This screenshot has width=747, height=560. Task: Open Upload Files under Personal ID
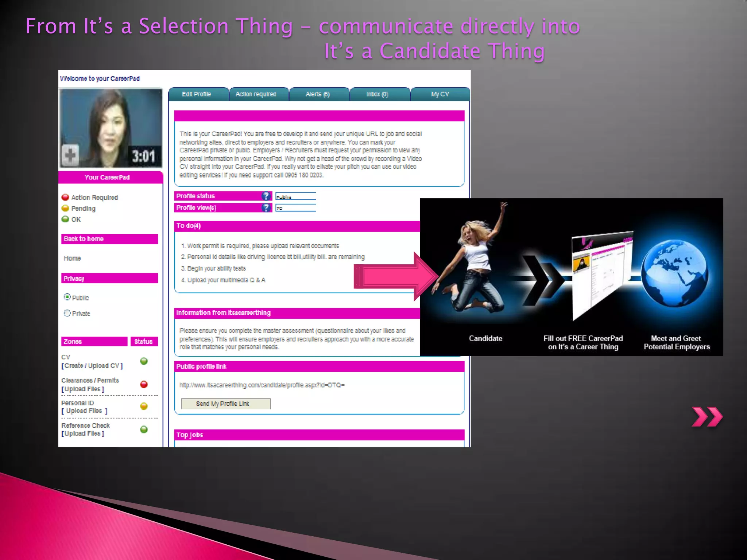84,411
